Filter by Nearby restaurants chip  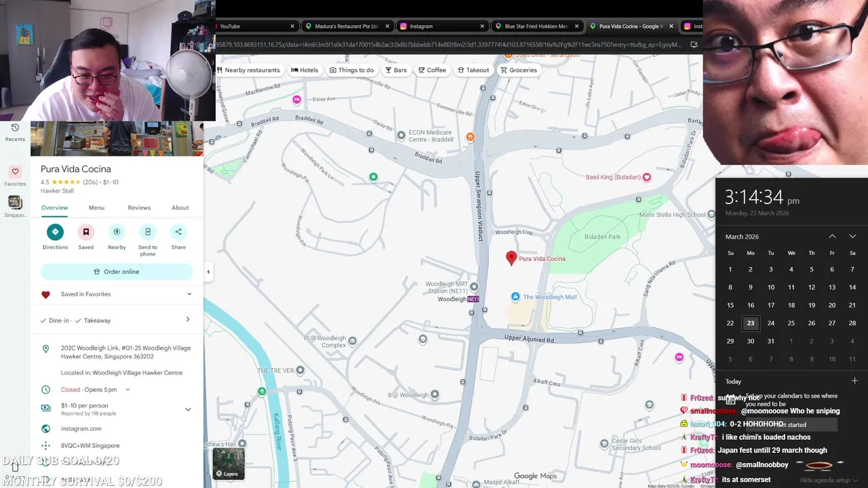(x=248, y=70)
